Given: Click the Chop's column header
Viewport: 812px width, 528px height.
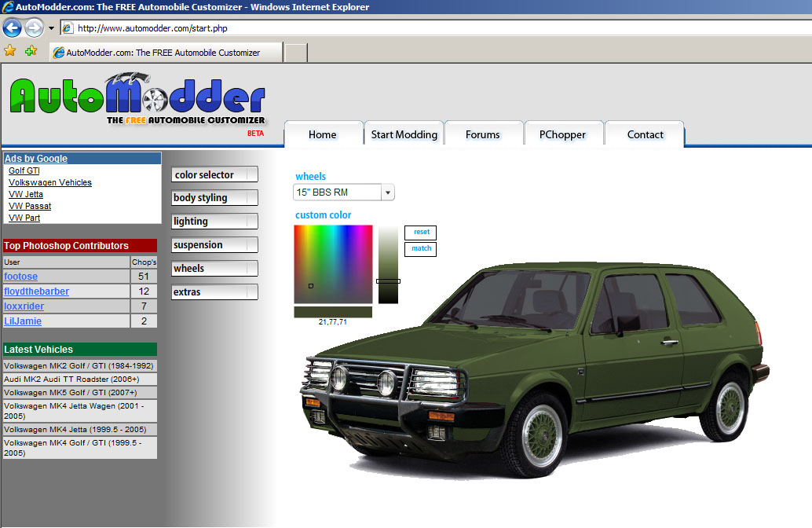Looking at the screenshot, I should [x=144, y=262].
